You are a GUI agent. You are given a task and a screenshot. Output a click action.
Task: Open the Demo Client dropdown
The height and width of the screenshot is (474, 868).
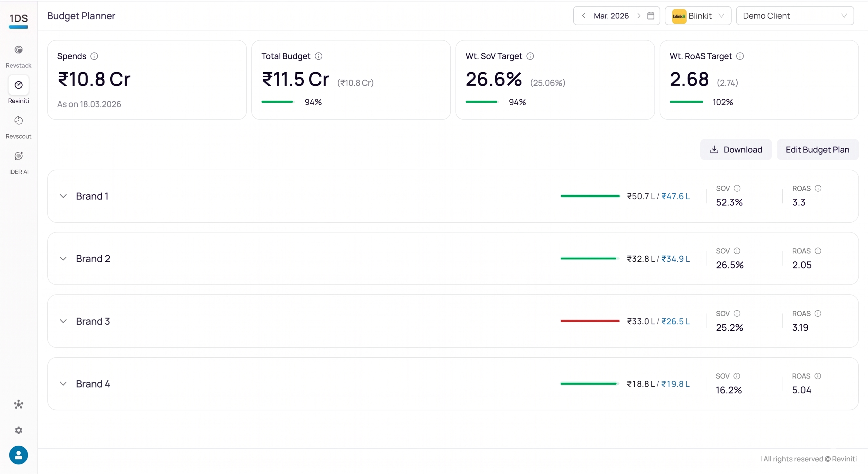pyautogui.click(x=795, y=16)
